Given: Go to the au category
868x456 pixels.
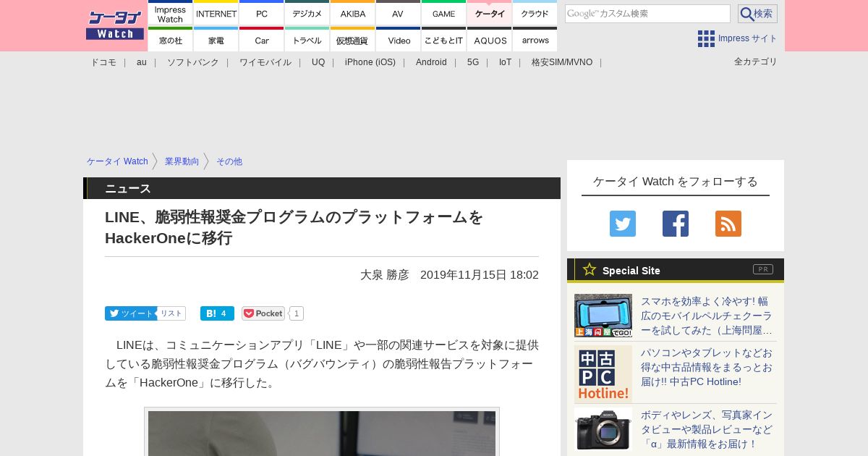Looking at the screenshot, I should point(142,62).
